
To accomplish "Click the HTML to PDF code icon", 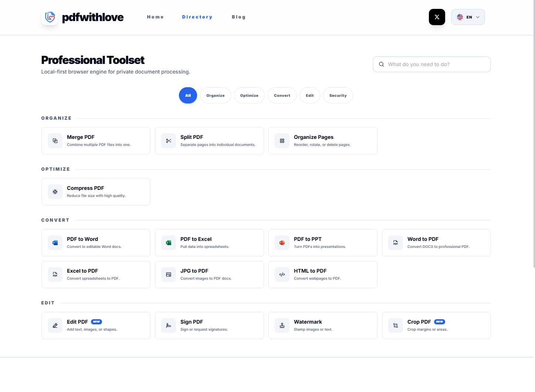I will [282, 275].
